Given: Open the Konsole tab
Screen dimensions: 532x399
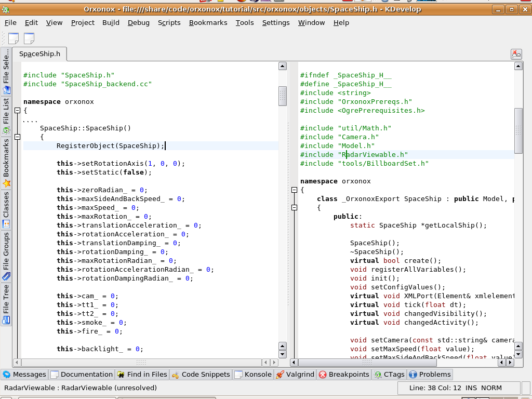Looking at the screenshot, I should point(253,374).
